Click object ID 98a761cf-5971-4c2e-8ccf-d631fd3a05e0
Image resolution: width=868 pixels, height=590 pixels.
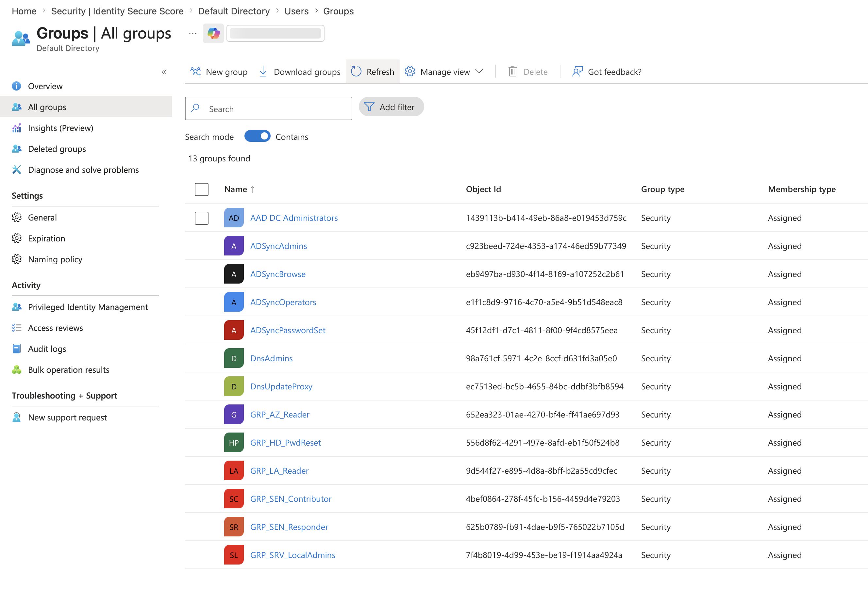[x=541, y=358]
